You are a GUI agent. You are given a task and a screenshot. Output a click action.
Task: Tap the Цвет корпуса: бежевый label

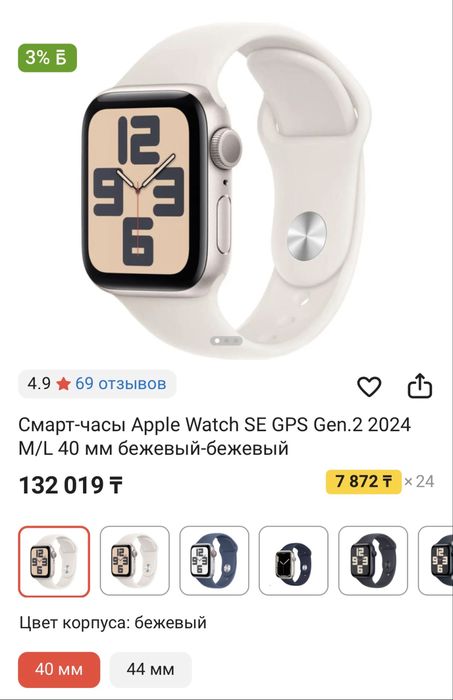point(112,622)
